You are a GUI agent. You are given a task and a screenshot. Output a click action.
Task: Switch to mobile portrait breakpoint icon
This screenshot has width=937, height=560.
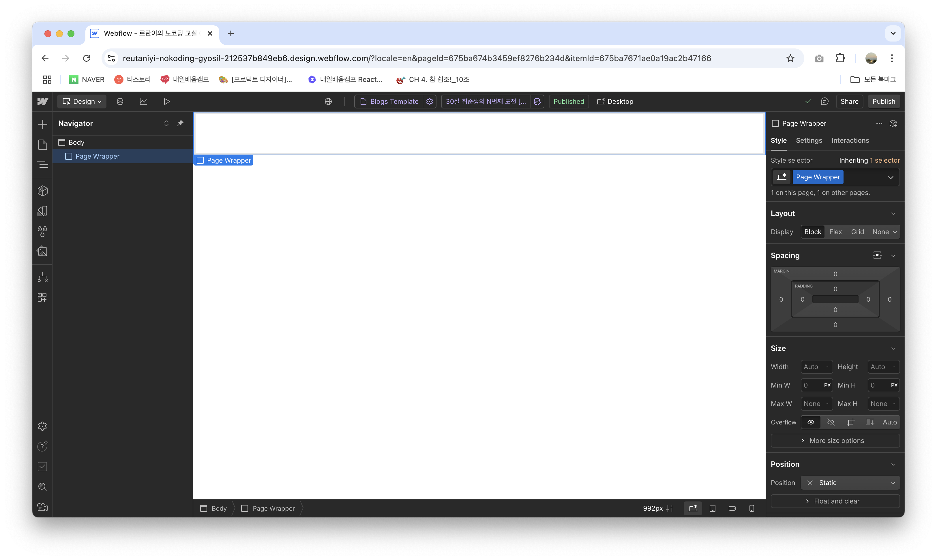point(752,508)
